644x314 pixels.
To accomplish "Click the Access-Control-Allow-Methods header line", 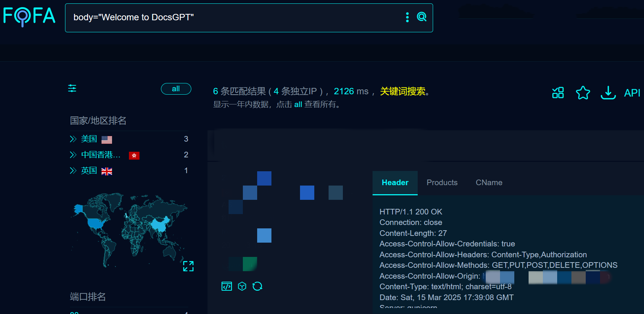I will pos(498,265).
